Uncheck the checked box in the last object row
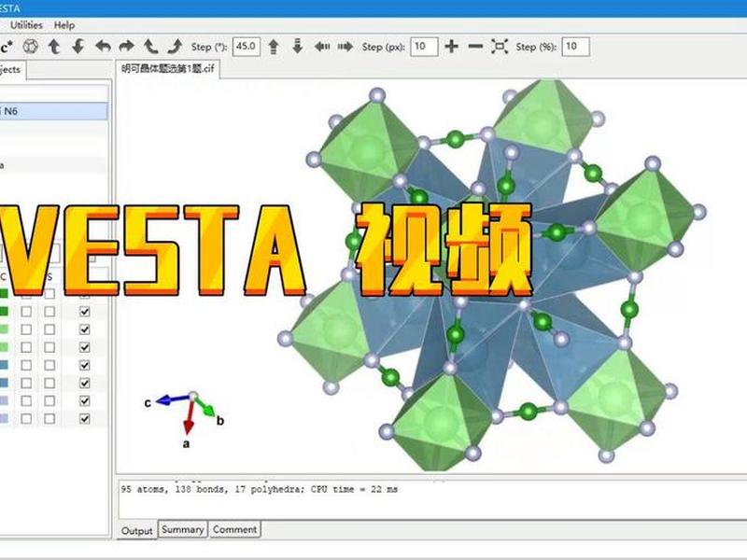The height and width of the screenshot is (560, 747). [85, 419]
